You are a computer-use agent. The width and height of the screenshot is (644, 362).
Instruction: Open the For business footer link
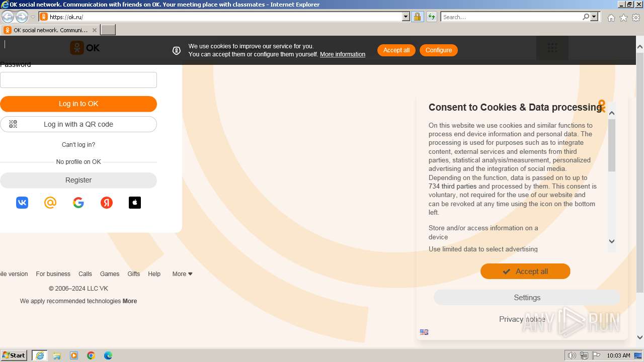(53, 274)
